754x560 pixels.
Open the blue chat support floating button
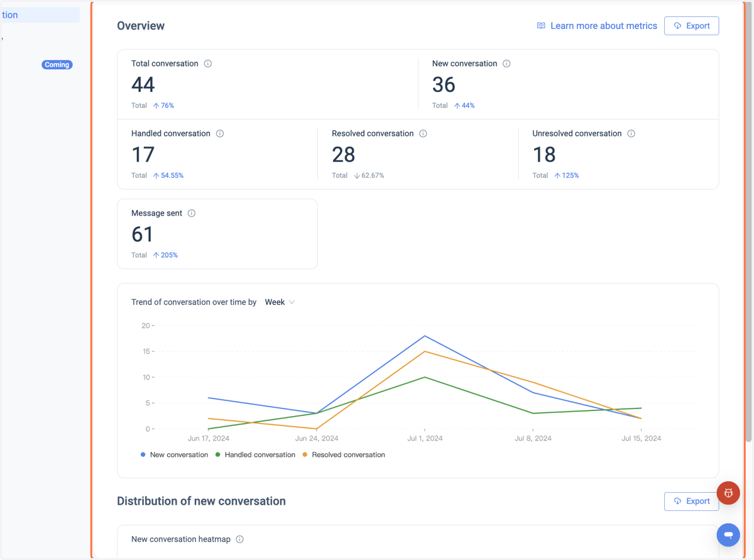click(x=728, y=535)
